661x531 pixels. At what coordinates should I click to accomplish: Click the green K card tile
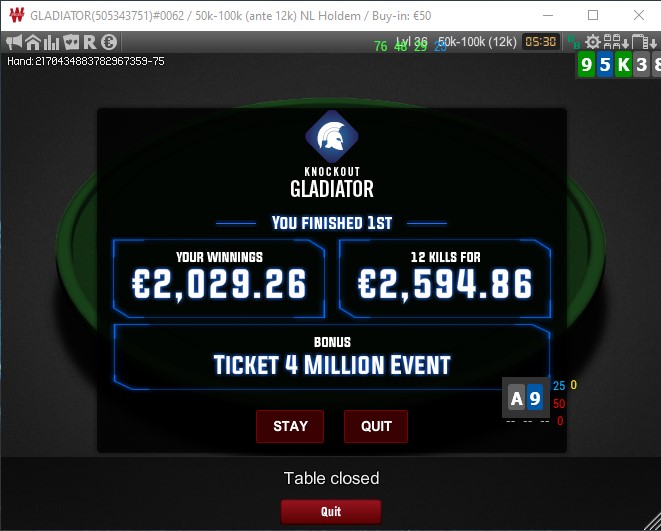pyautogui.click(x=623, y=65)
